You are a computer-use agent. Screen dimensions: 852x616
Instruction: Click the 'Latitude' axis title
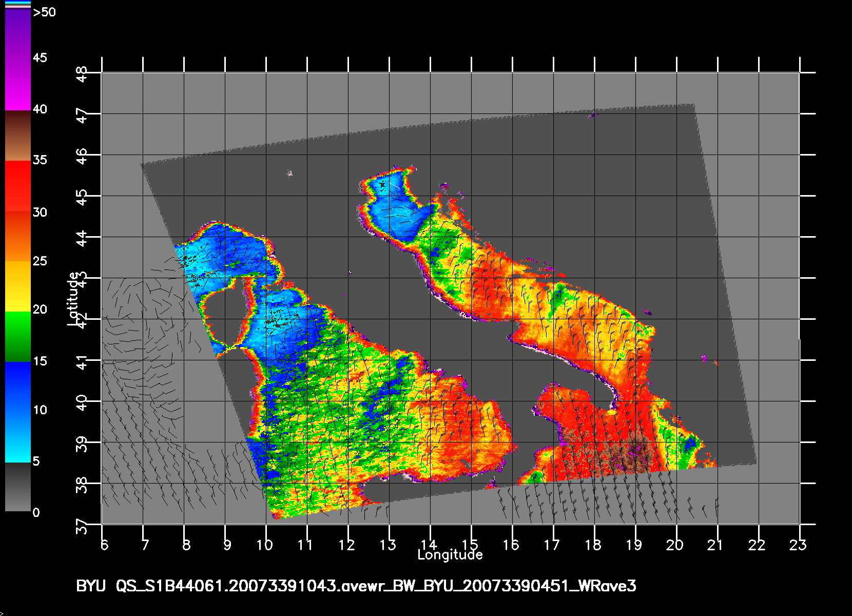tap(74, 299)
